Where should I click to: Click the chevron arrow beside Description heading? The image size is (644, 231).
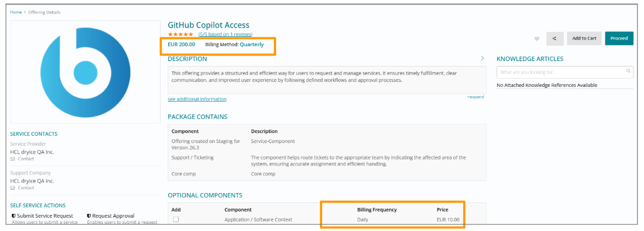[482, 58]
